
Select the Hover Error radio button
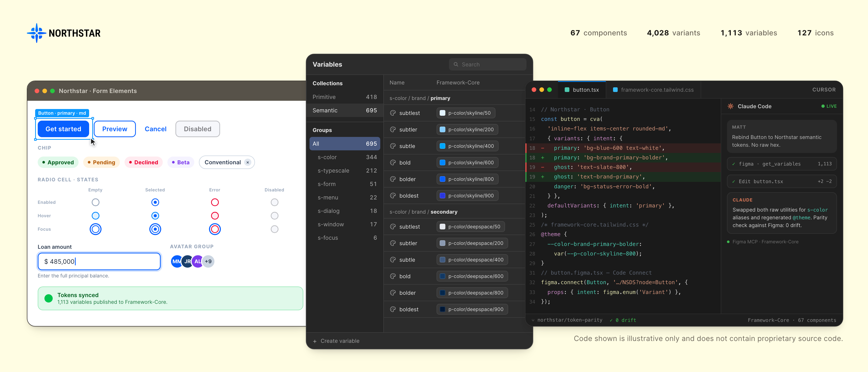point(215,216)
